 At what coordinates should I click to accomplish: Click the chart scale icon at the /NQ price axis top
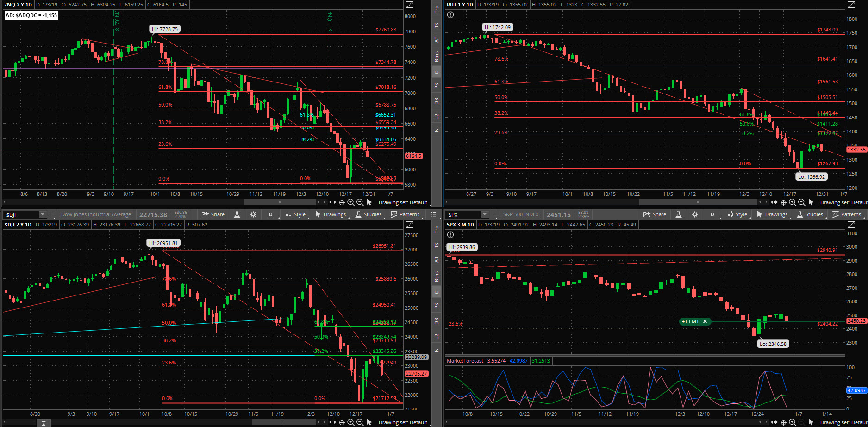coord(410,5)
